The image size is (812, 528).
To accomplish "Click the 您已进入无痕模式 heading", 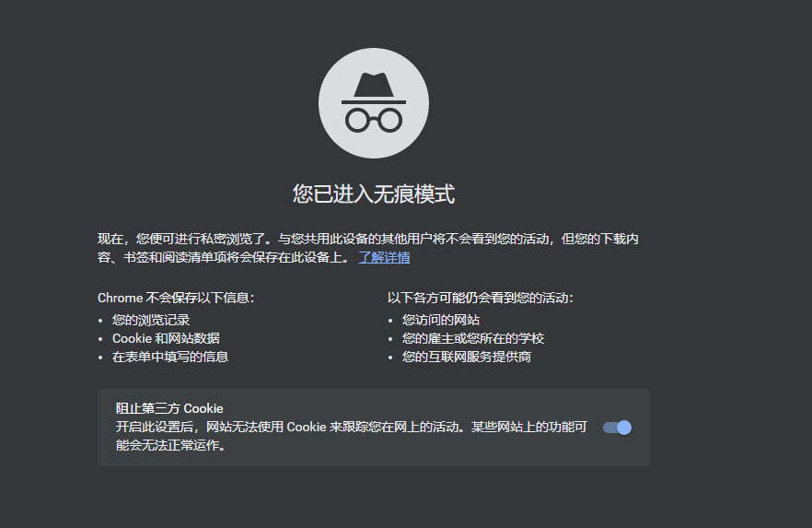I will pos(373,194).
